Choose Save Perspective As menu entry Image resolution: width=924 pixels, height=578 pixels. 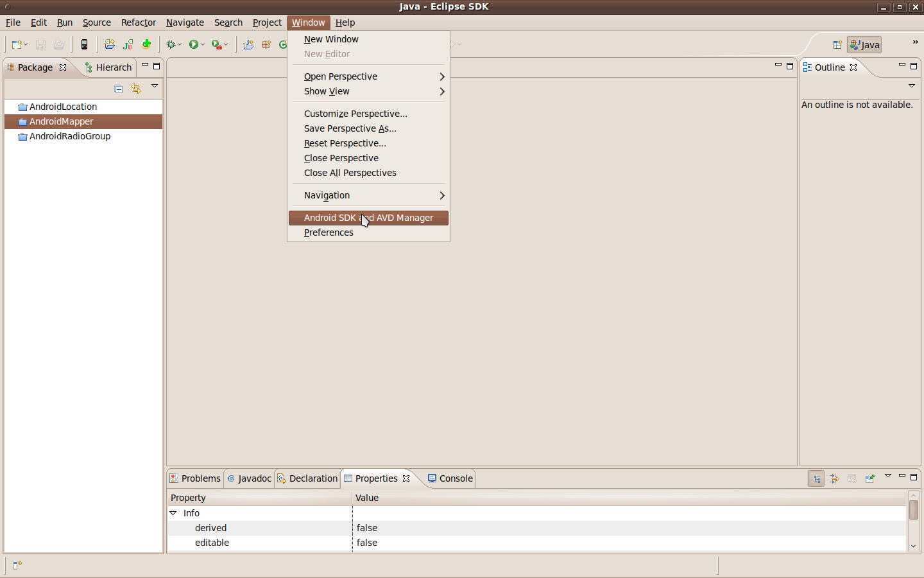pos(368,128)
